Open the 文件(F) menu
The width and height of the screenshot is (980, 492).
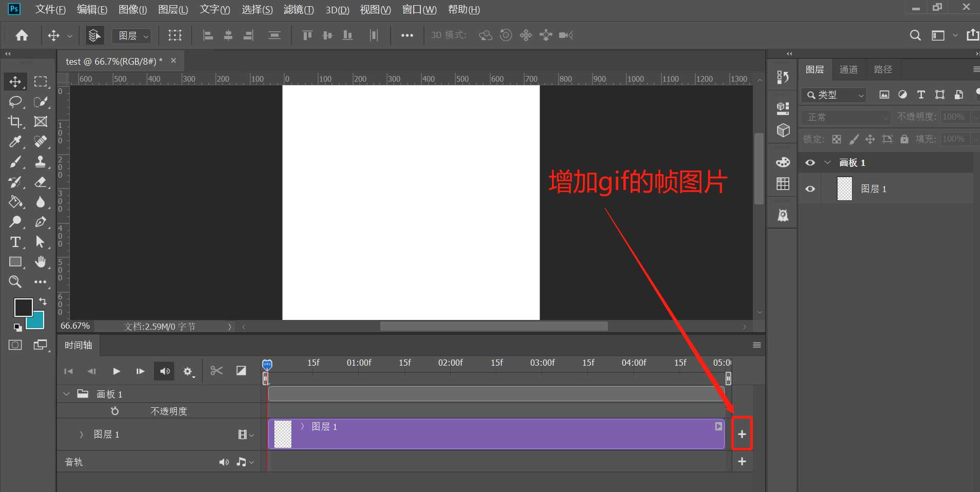click(x=50, y=10)
